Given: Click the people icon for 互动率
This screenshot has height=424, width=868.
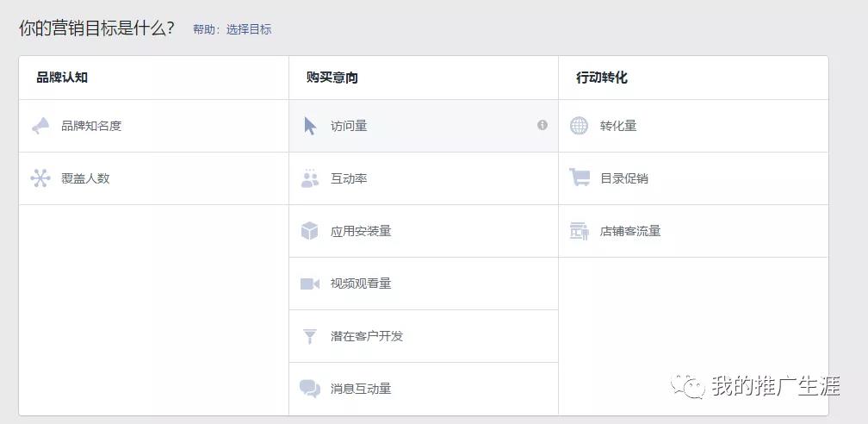Looking at the screenshot, I should [310, 178].
